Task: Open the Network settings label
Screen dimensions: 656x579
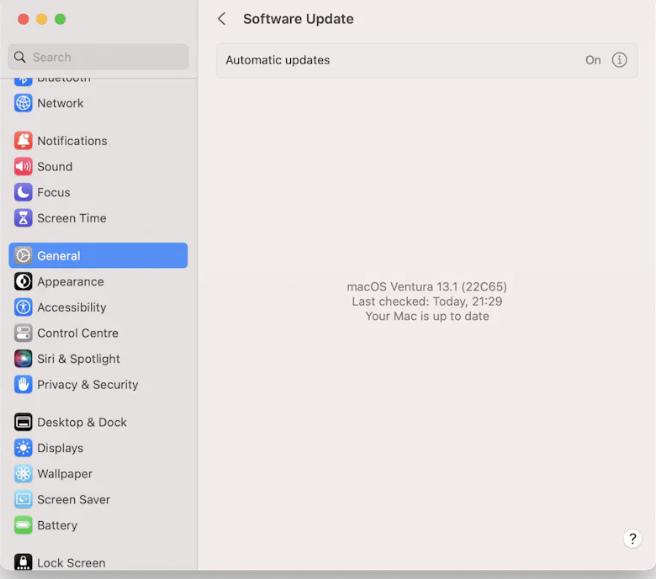Action: (x=60, y=103)
